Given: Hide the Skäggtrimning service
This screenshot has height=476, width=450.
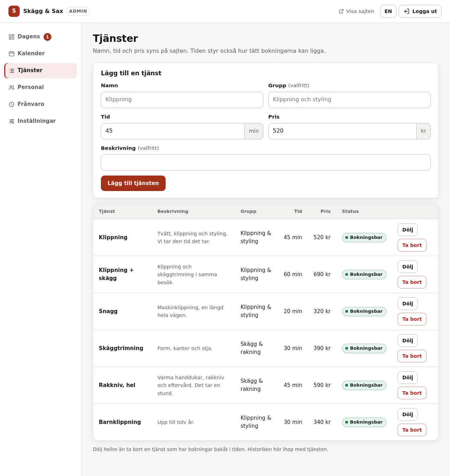Looking at the screenshot, I should [408, 341].
